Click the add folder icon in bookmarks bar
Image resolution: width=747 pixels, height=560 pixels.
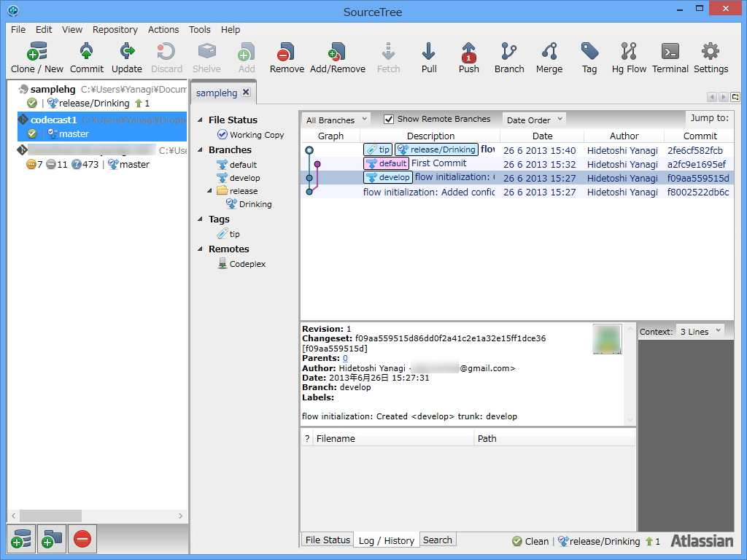pos(52,539)
